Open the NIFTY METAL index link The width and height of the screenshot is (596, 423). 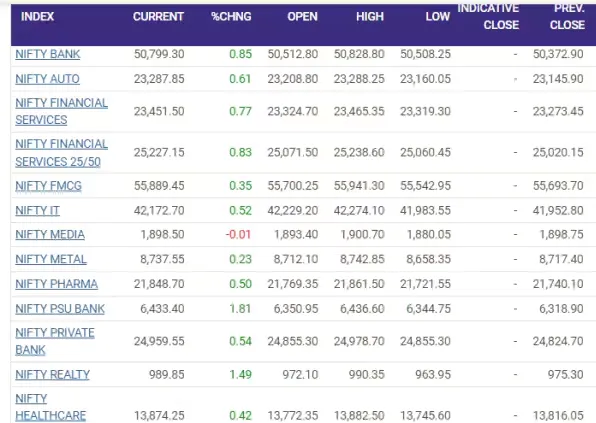click(51, 259)
